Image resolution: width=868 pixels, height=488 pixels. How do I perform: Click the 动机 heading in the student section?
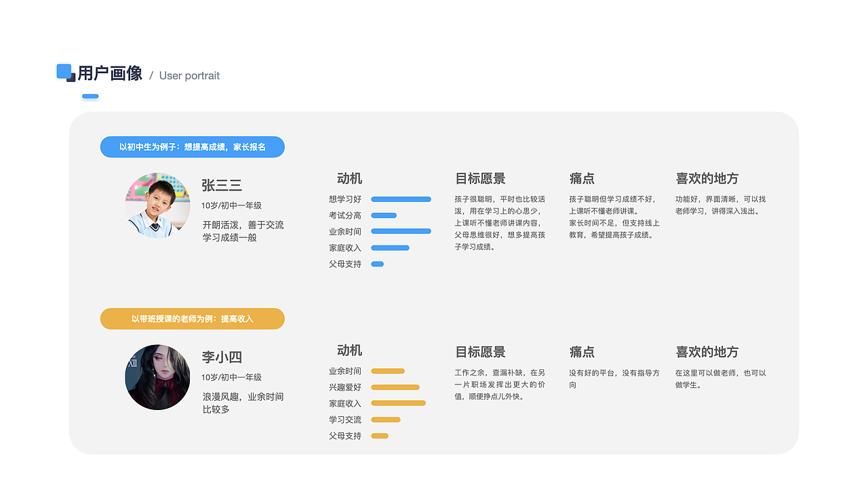[x=350, y=179]
